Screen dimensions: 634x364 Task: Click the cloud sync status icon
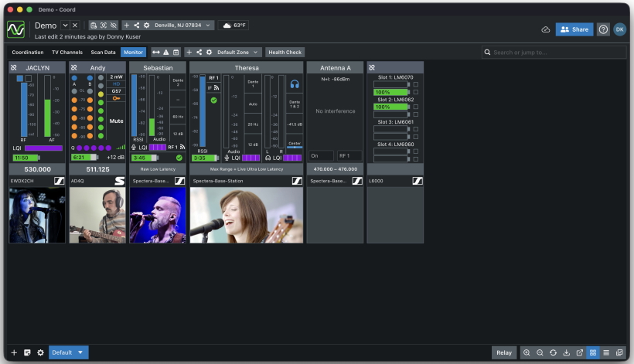tap(545, 29)
